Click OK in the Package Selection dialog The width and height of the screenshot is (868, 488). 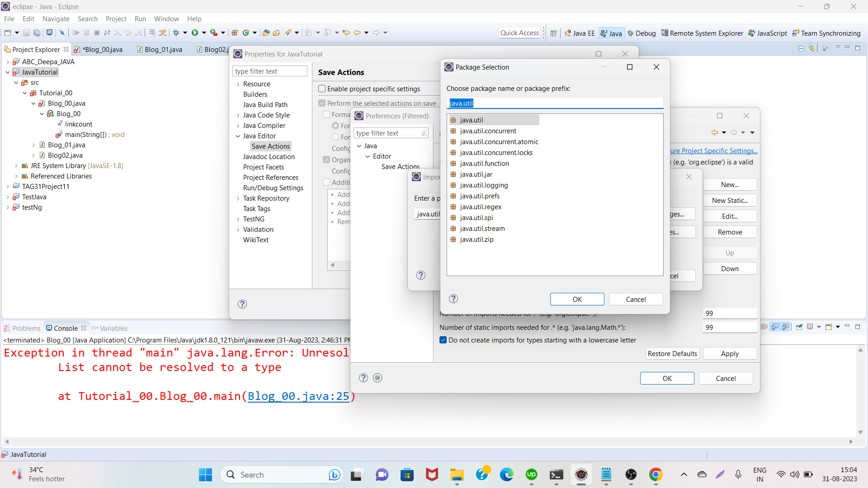pyautogui.click(x=577, y=299)
